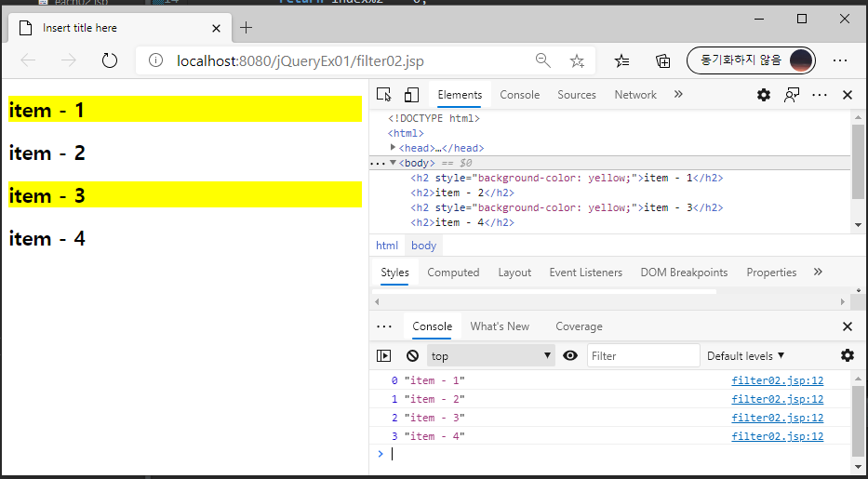Viewport: 868px width, 479px height.
Task: Select the Styles tab
Action: click(394, 273)
